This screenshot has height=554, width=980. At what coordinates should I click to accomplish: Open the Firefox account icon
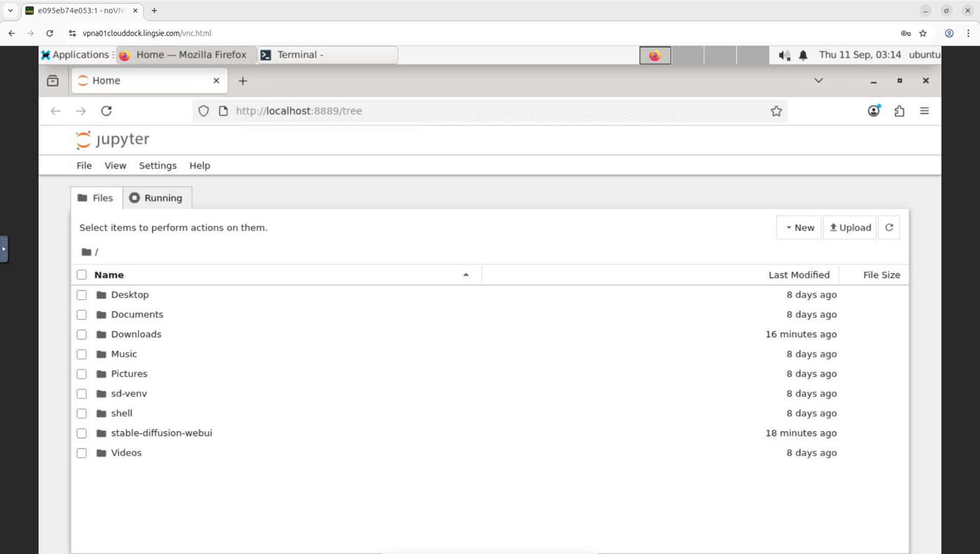pos(874,111)
